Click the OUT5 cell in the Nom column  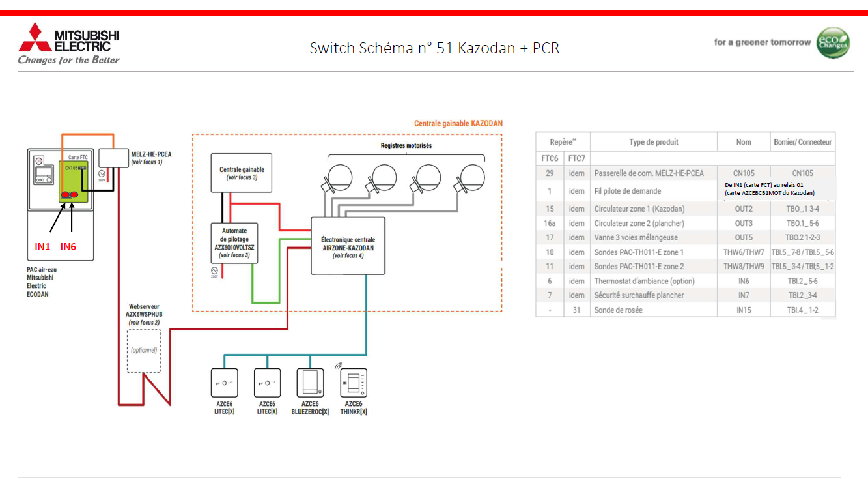tap(744, 237)
